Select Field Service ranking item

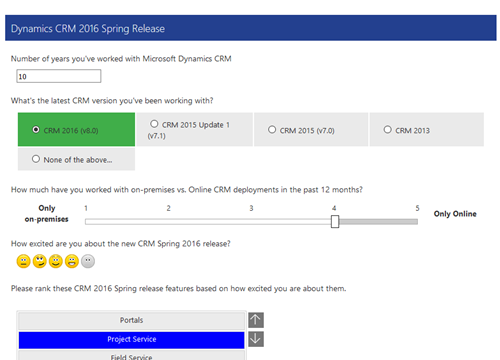click(x=132, y=356)
